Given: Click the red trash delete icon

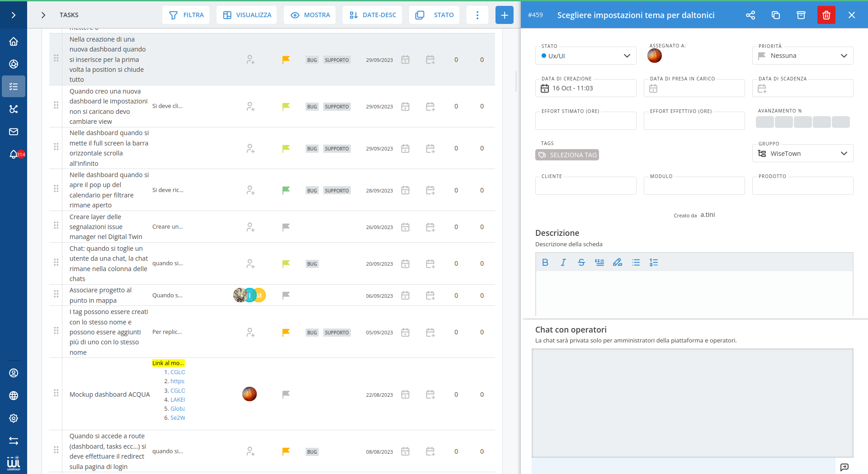Looking at the screenshot, I should 826,15.
